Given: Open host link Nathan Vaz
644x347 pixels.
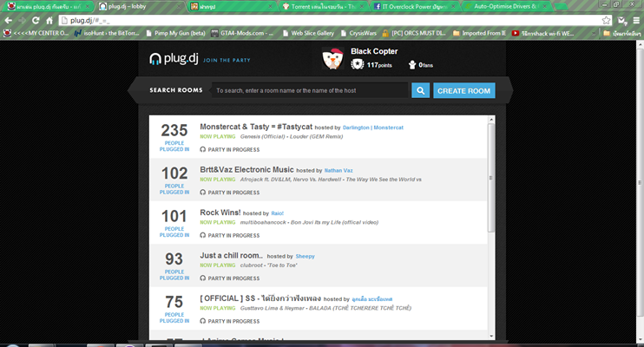Looking at the screenshot, I should pos(338,170).
